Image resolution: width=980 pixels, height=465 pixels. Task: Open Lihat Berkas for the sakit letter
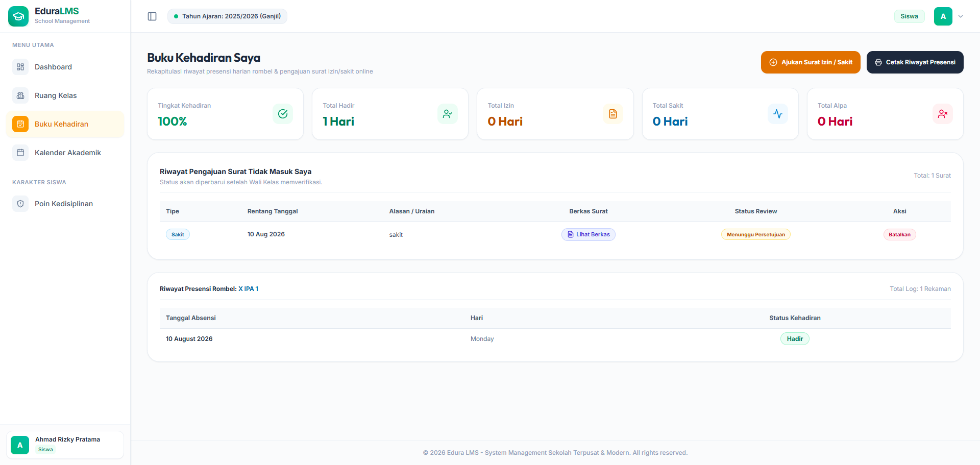point(589,234)
